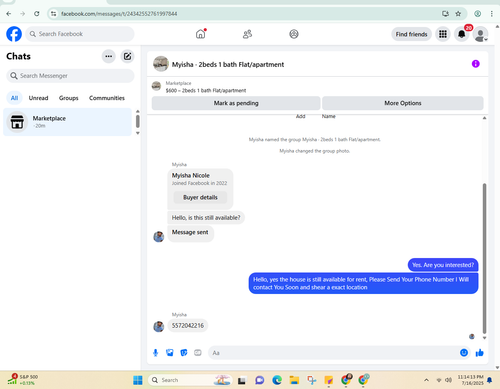Open the account profile menu
500x389 pixels.
tap(481, 34)
